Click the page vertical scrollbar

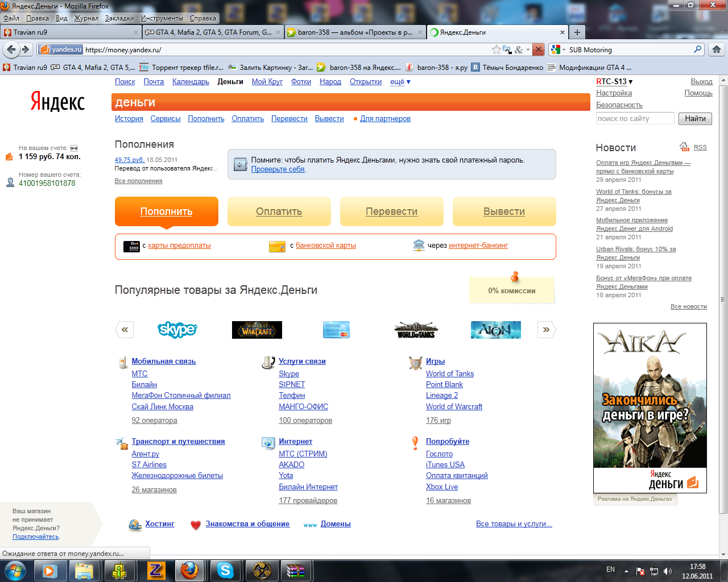(723, 299)
